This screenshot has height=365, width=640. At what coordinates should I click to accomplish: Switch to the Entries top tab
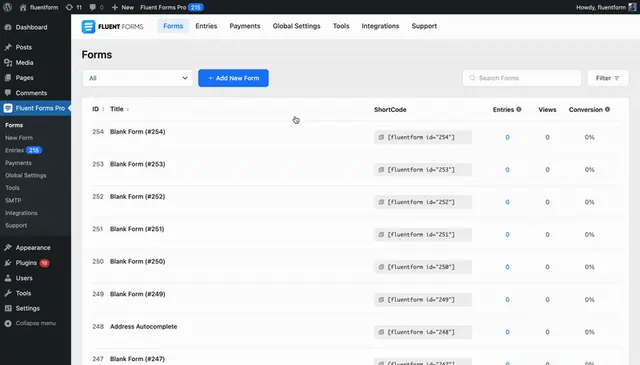[206, 26]
